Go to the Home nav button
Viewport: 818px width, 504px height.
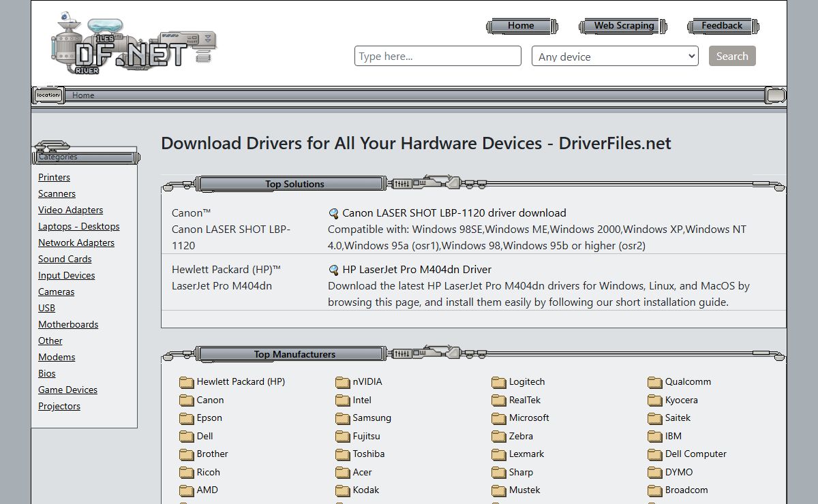[x=521, y=26]
